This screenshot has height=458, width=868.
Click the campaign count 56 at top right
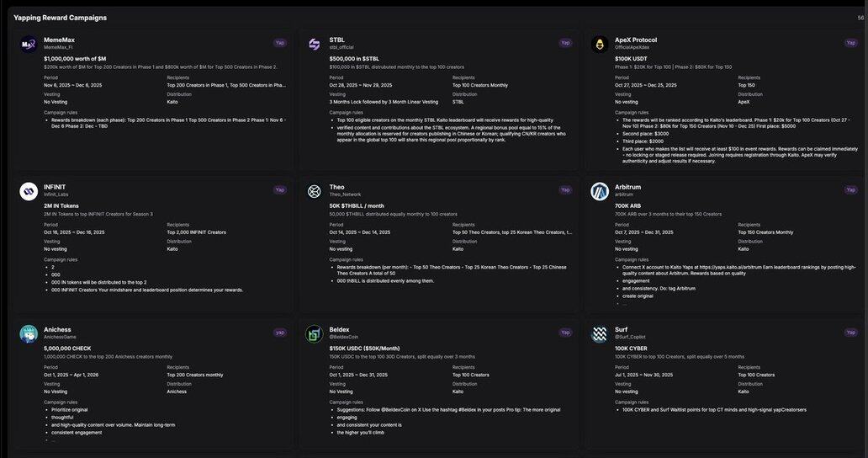coord(860,18)
